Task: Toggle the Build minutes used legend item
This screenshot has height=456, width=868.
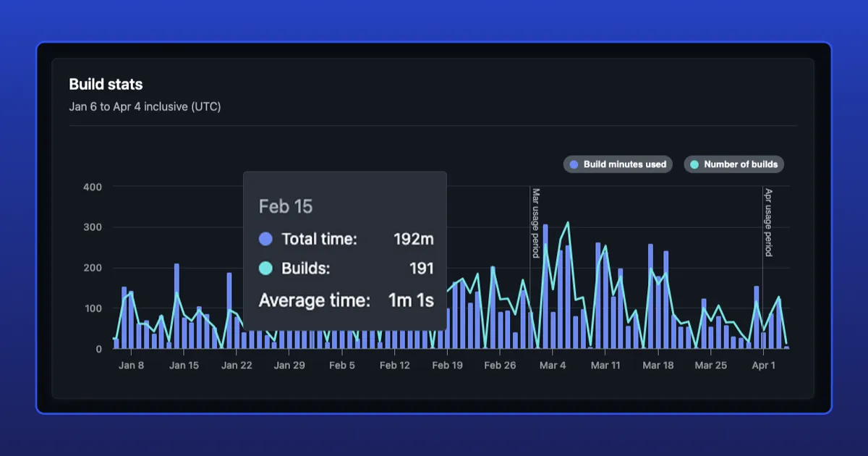Action: (618, 164)
